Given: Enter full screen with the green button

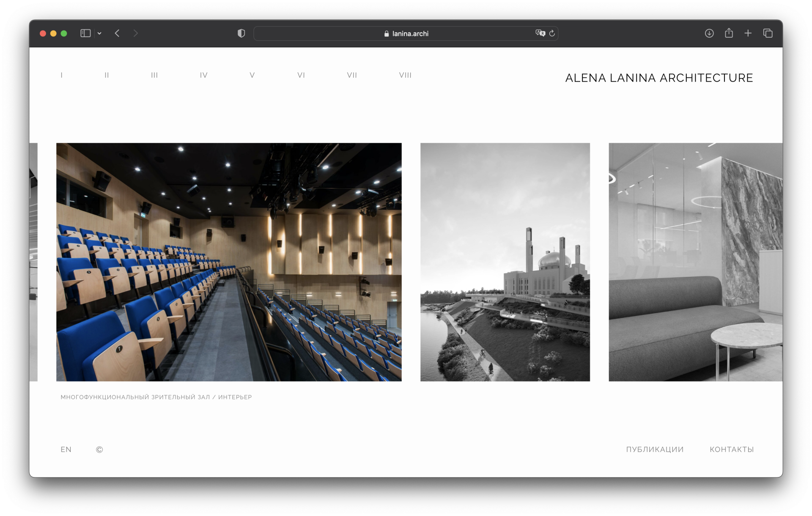Looking at the screenshot, I should (64, 33).
